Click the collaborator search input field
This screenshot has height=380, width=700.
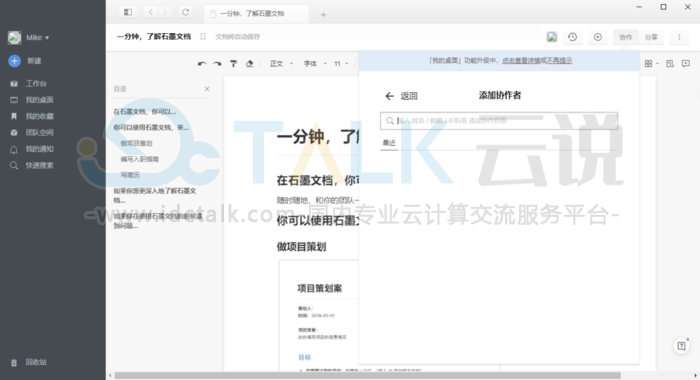coord(499,121)
